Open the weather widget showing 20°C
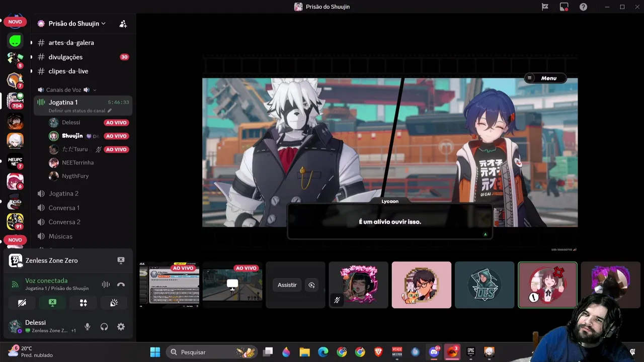Image resolution: width=644 pixels, height=362 pixels. tap(30, 351)
